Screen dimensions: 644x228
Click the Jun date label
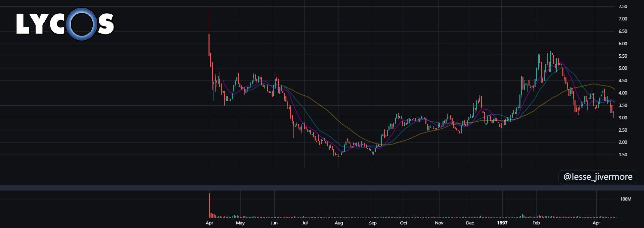click(x=274, y=223)
